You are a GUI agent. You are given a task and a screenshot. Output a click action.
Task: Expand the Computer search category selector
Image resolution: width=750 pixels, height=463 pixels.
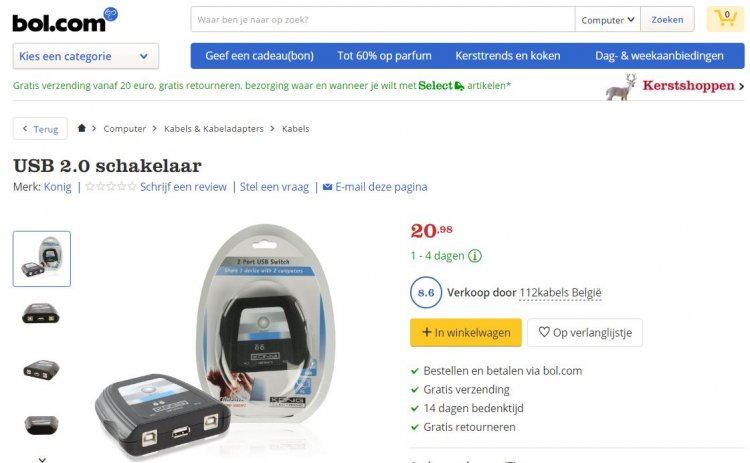607,20
